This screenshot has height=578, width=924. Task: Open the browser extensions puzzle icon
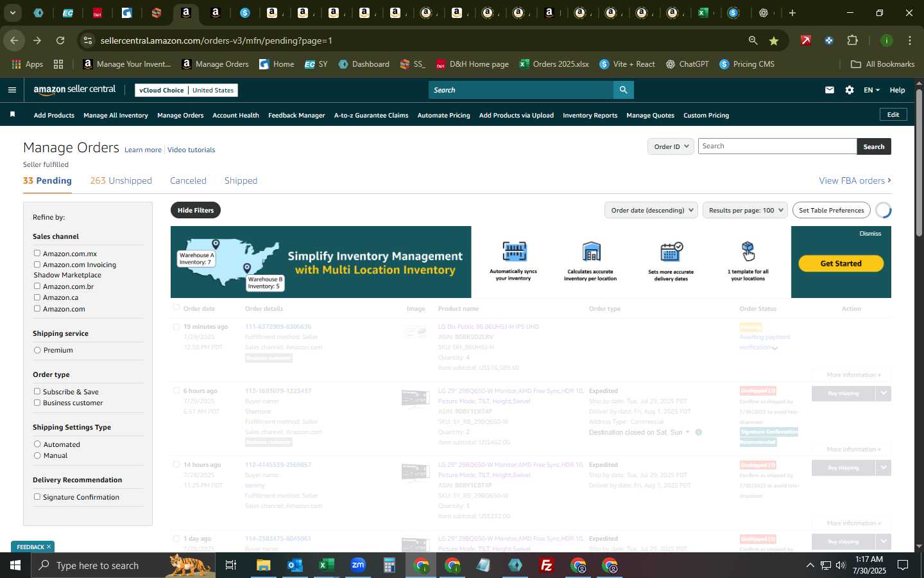[852, 40]
